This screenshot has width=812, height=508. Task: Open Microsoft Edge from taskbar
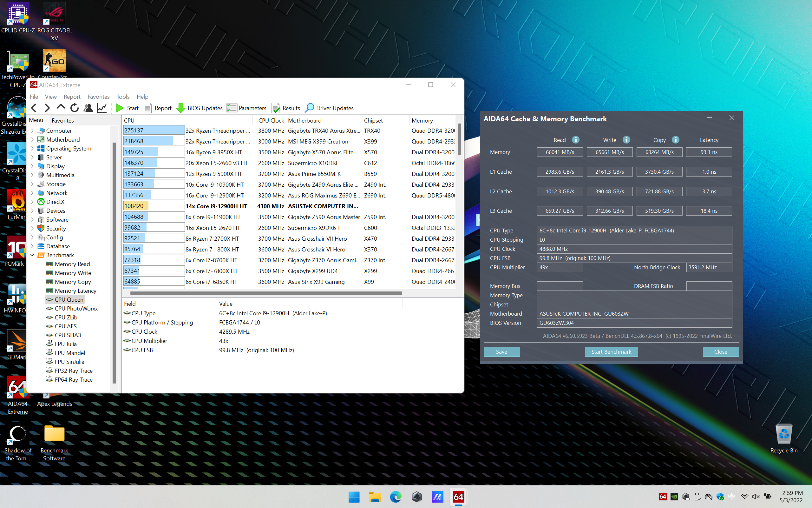396,497
